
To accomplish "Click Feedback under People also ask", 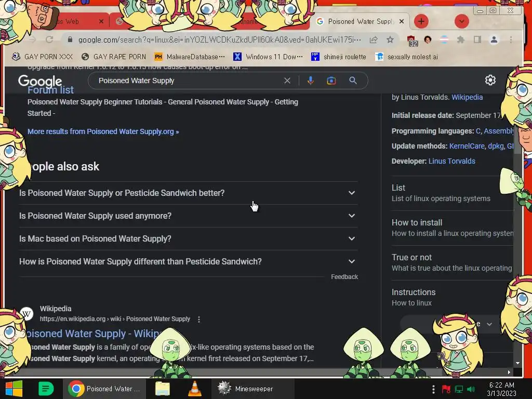I will (x=344, y=277).
